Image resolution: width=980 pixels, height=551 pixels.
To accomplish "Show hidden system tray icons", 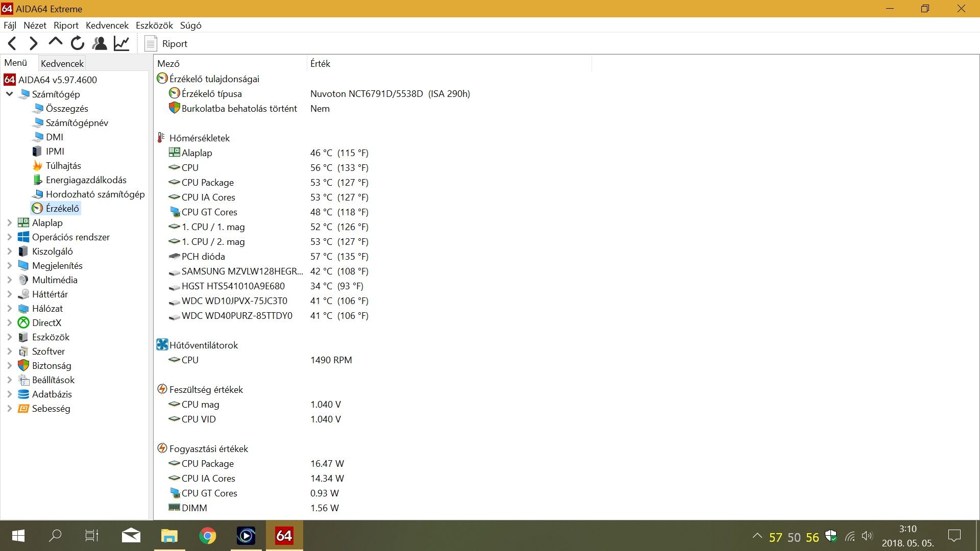I will click(757, 536).
